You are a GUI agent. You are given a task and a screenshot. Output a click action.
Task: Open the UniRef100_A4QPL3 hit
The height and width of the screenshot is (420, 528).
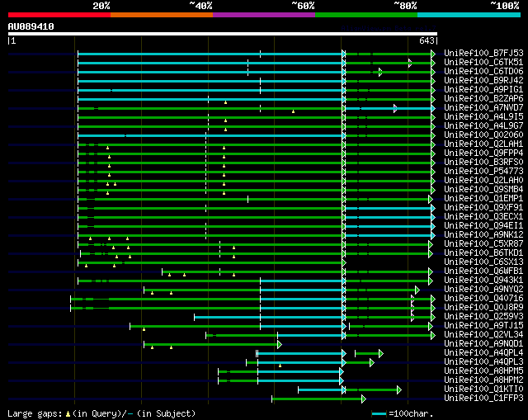[x=483, y=362]
